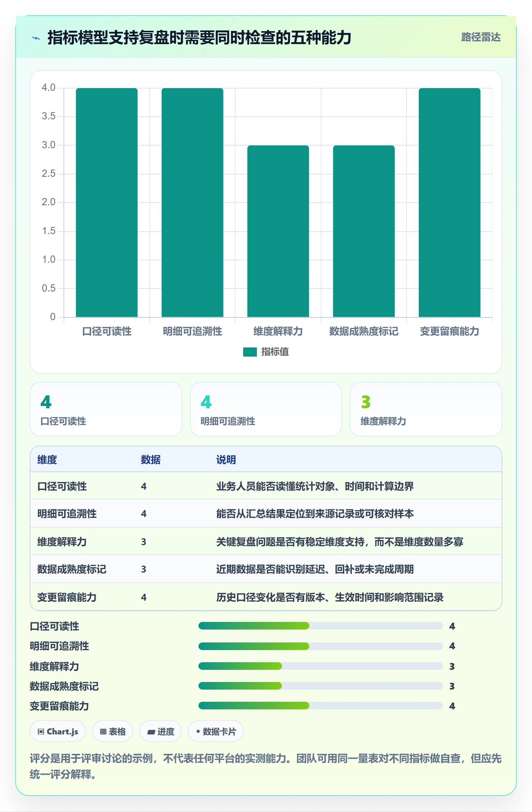Click the 数据成熟度标记 x-axis label
The image size is (532, 812).
[x=364, y=331]
